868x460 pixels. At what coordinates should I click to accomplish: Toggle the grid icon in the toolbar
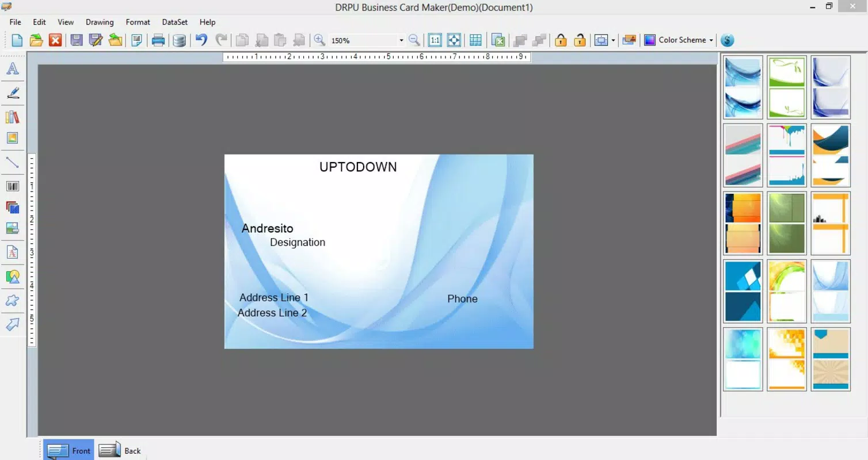[x=475, y=40]
